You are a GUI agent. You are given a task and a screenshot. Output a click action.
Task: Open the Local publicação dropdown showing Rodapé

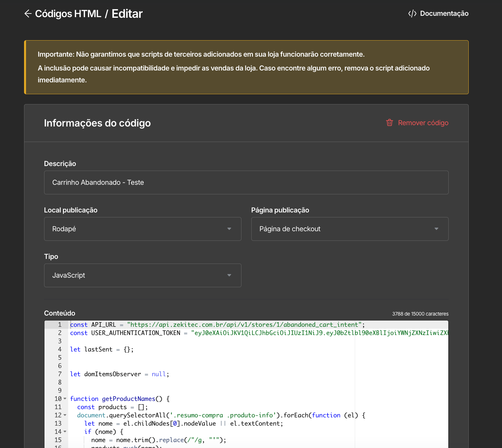[x=143, y=229]
